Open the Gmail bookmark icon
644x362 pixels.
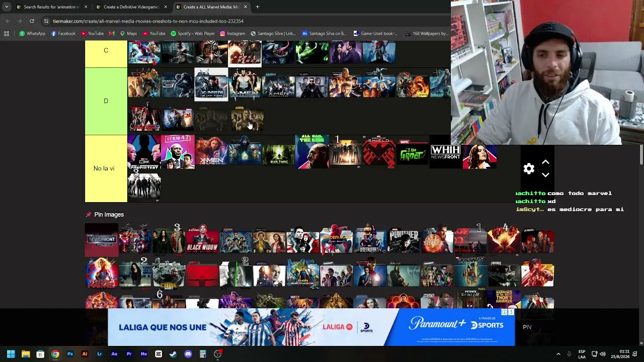tap(112, 34)
